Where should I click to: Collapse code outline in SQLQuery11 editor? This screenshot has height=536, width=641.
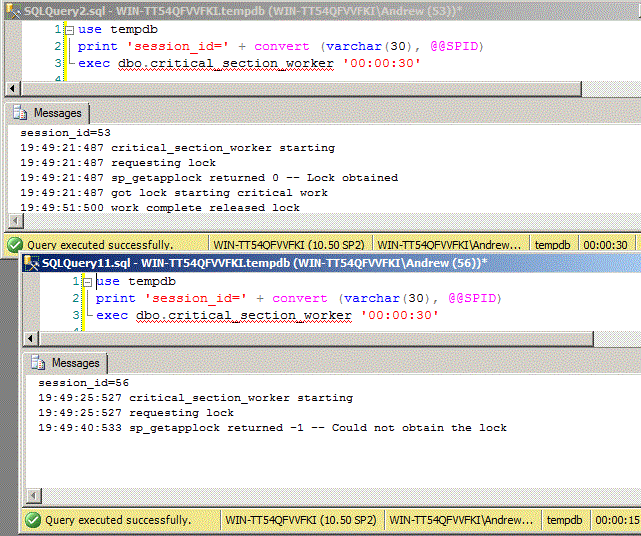(x=85, y=282)
